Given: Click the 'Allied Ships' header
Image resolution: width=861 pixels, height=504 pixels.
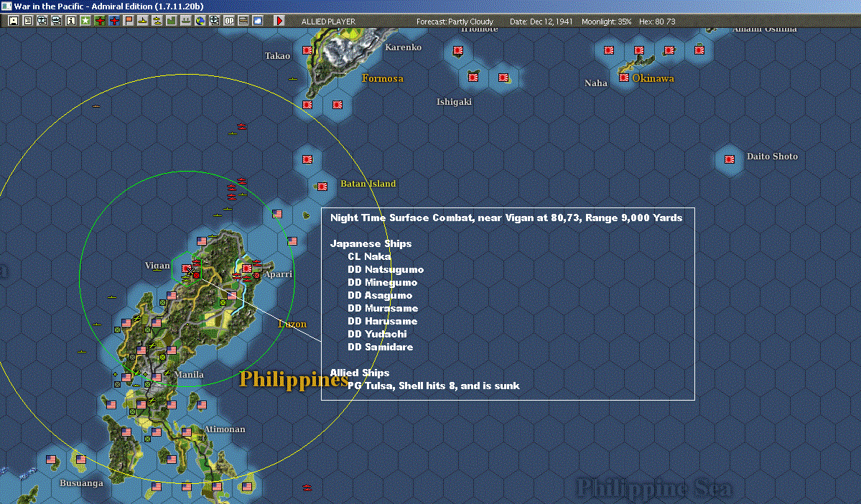Looking at the screenshot, I should point(360,373).
